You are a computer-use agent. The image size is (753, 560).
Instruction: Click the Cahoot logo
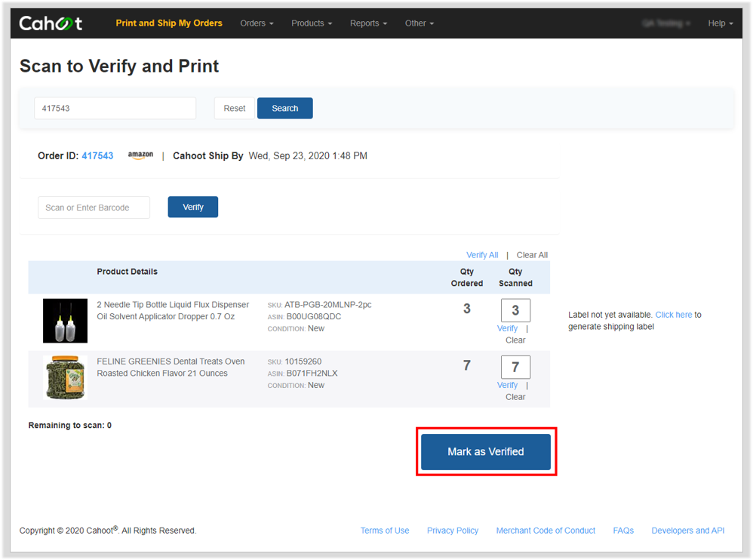tap(51, 23)
